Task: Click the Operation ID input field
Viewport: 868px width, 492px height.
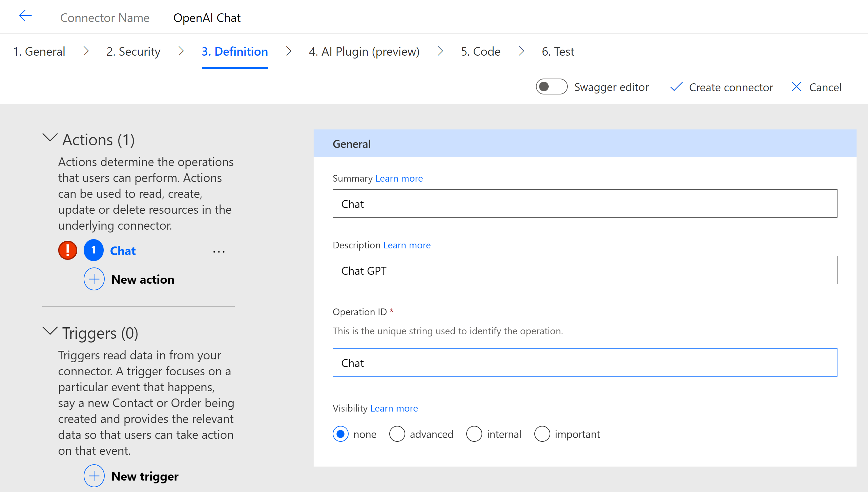Action: pos(585,363)
